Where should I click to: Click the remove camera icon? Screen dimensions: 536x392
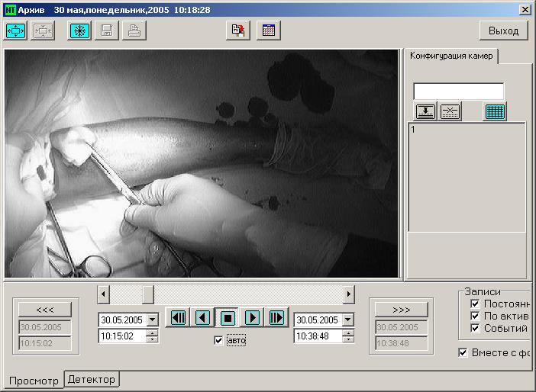point(450,111)
